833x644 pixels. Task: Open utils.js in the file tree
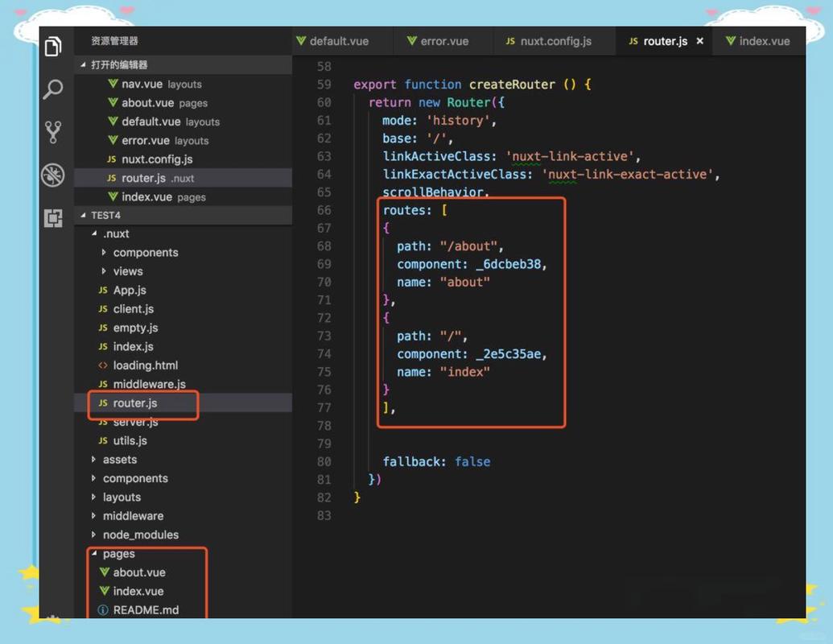click(x=184, y=440)
